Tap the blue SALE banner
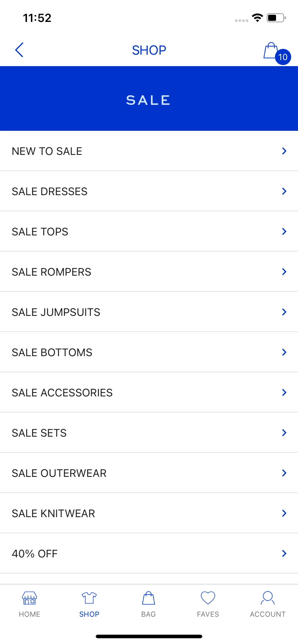The width and height of the screenshot is (298, 644). tap(149, 98)
